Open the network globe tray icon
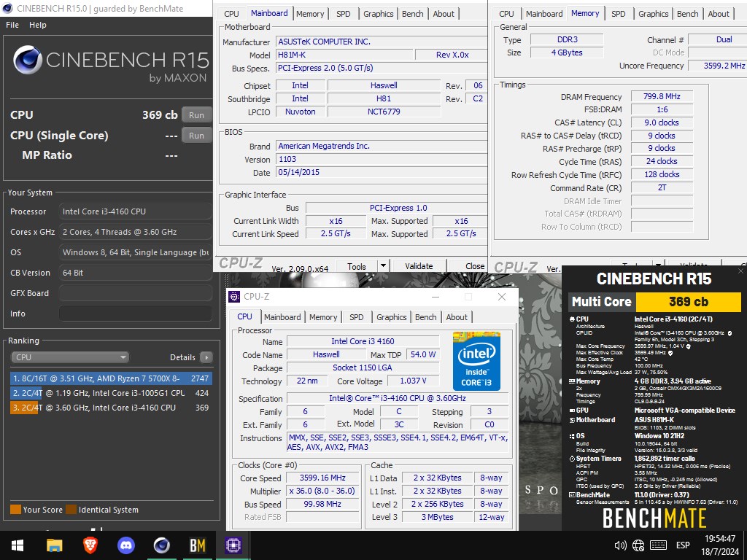 pyautogui.click(x=638, y=545)
